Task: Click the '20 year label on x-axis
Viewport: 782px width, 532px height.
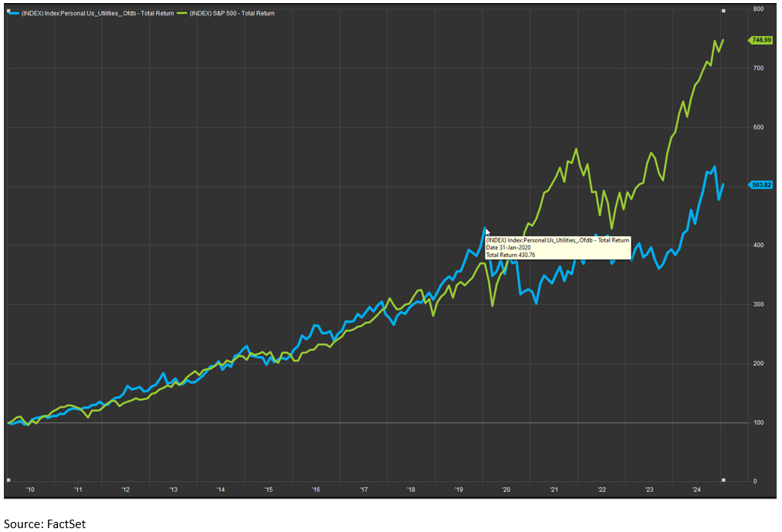Action: pyautogui.click(x=506, y=490)
